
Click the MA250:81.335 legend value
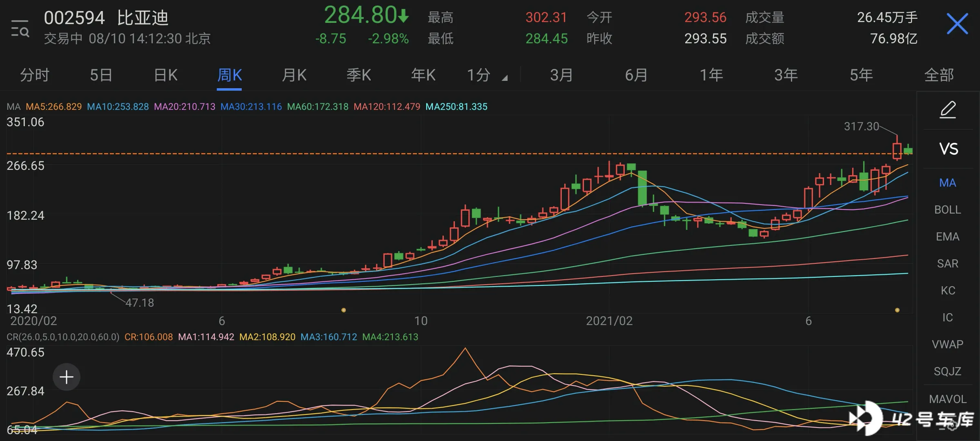457,107
